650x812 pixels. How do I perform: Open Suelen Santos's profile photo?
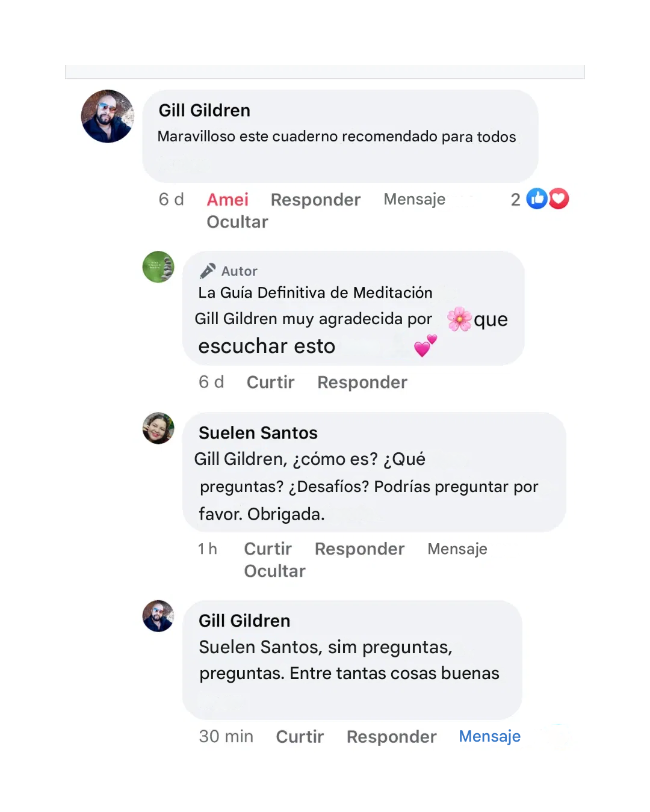click(x=158, y=428)
